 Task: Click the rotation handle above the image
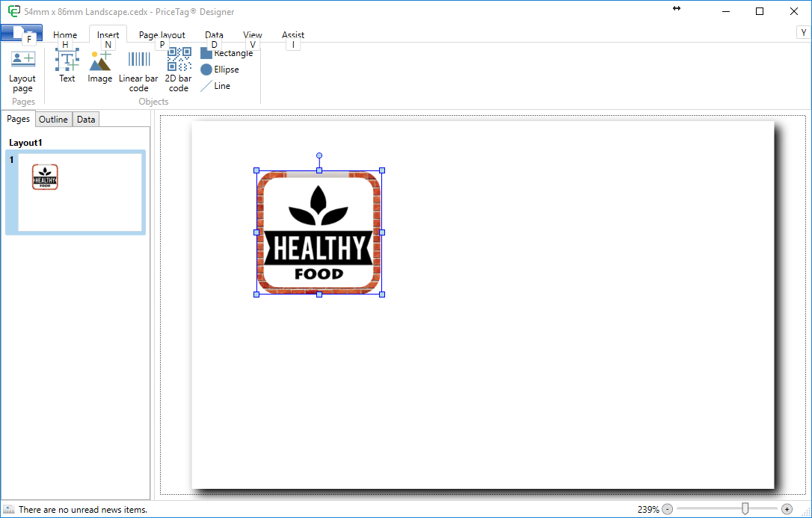pyautogui.click(x=319, y=155)
